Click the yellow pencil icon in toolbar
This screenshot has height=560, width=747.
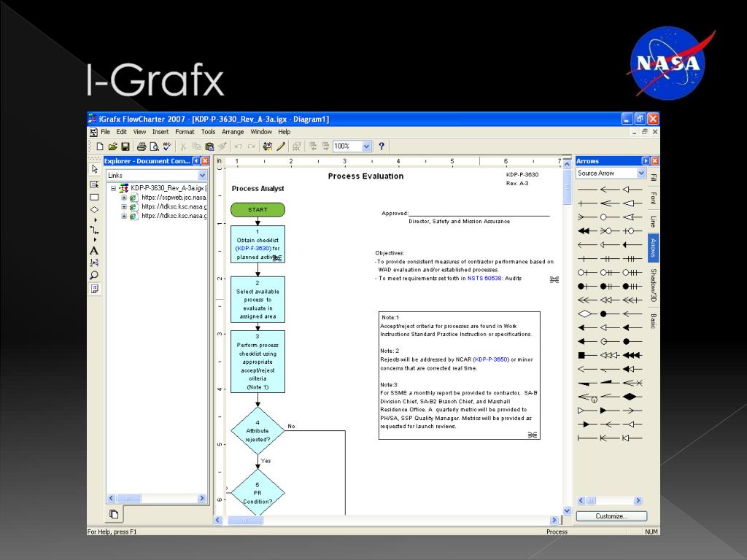pos(281,146)
